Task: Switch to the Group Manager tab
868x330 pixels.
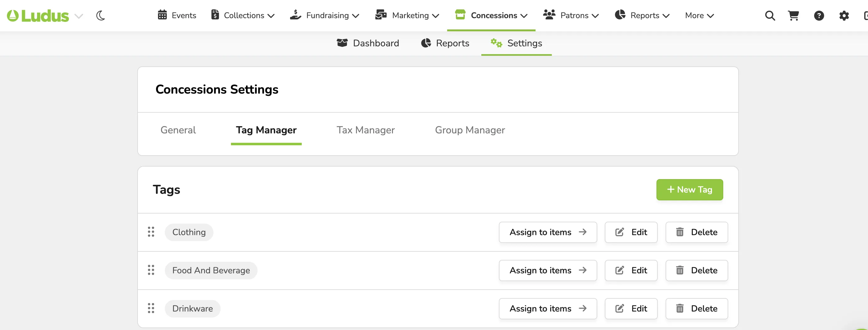Action: click(x=470, y=130)
